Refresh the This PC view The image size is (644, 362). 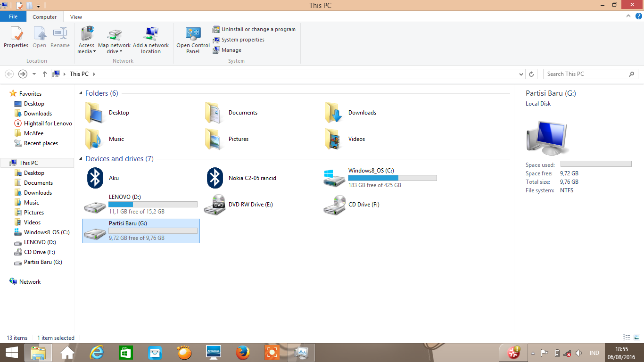(x=531, y=74)
